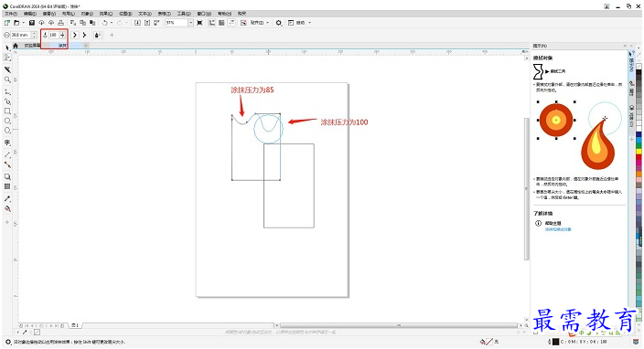Image resolution: width=644 pixels, height=349 pixels.
Task: Select the Crop tool in toolbox
Action: [x=7, y=69]
